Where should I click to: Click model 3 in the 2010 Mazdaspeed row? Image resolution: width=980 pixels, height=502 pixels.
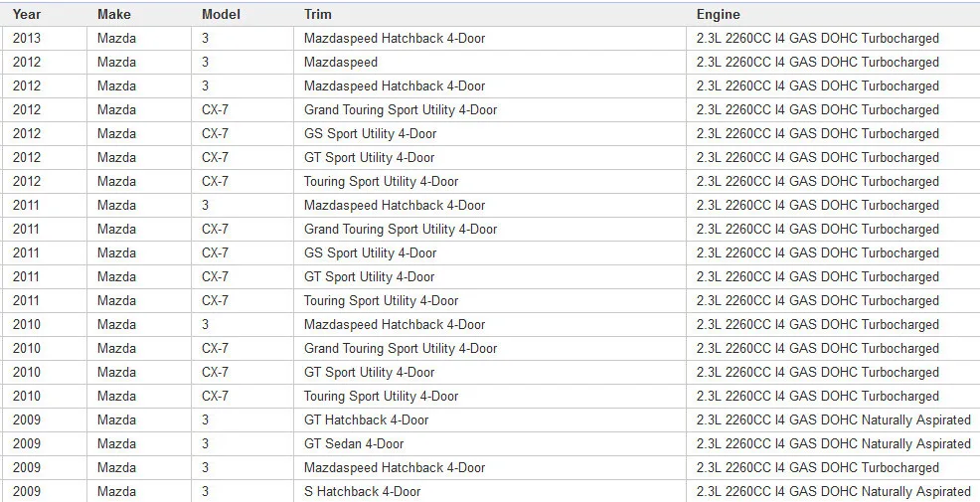[243, 324]
